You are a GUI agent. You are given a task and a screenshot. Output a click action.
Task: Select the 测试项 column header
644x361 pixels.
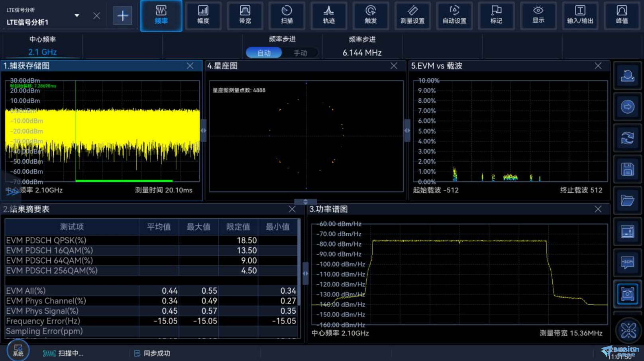[x=72, y=227]
